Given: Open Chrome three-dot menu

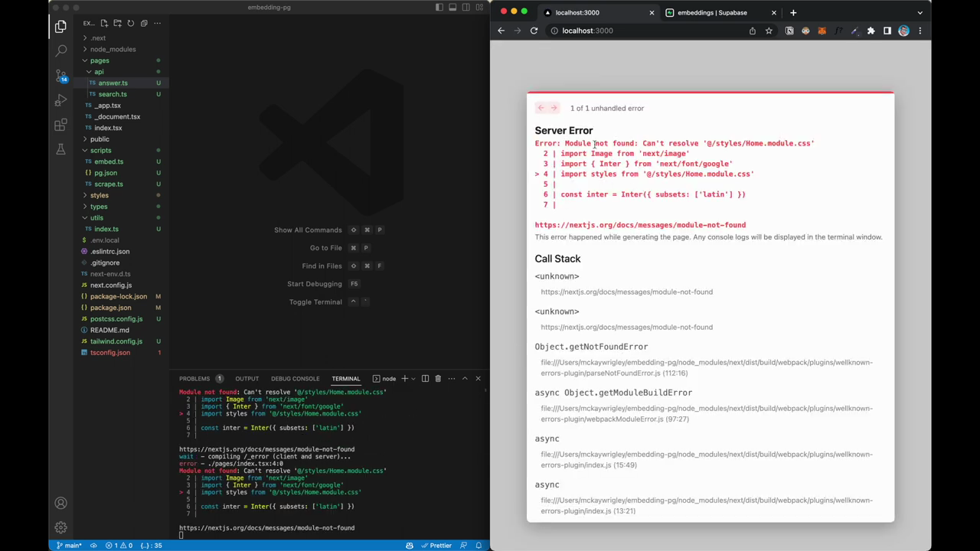Looking at the screenshot, I should tap(920, 31).
